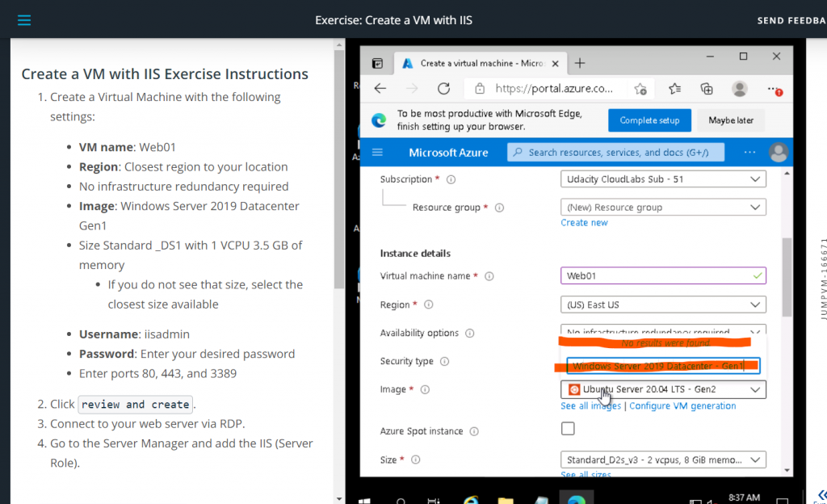Image resolution: width=827 pixels, height=504 pixels.
Task: Open Edge tab actions menu icon
Action: pyautogui.click(x=378, y=63)
